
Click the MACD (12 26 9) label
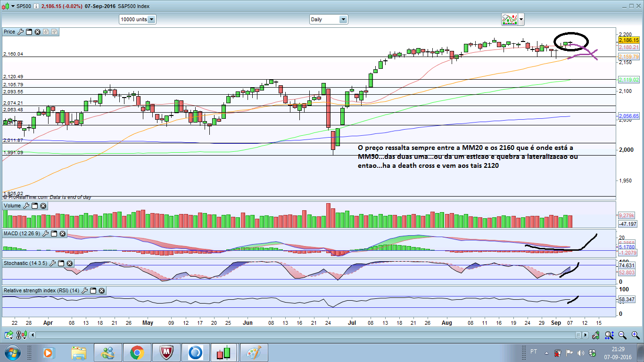pos(22,234)
